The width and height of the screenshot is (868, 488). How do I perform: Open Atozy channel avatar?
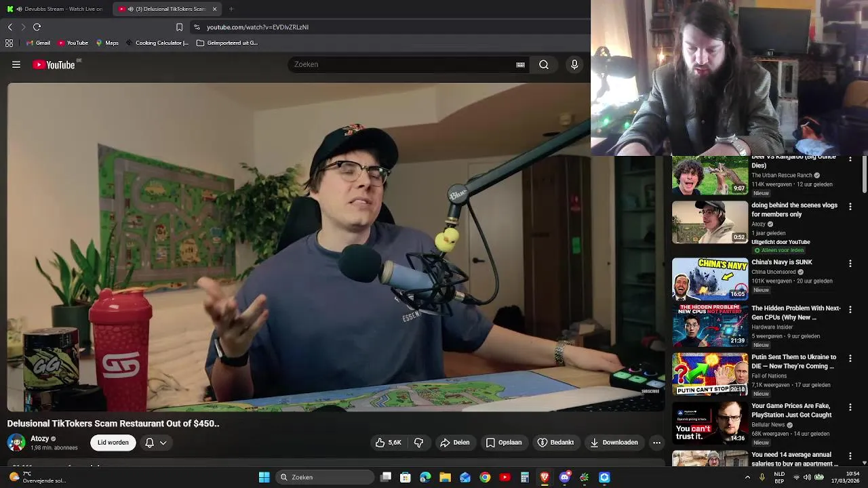point(16,443)
